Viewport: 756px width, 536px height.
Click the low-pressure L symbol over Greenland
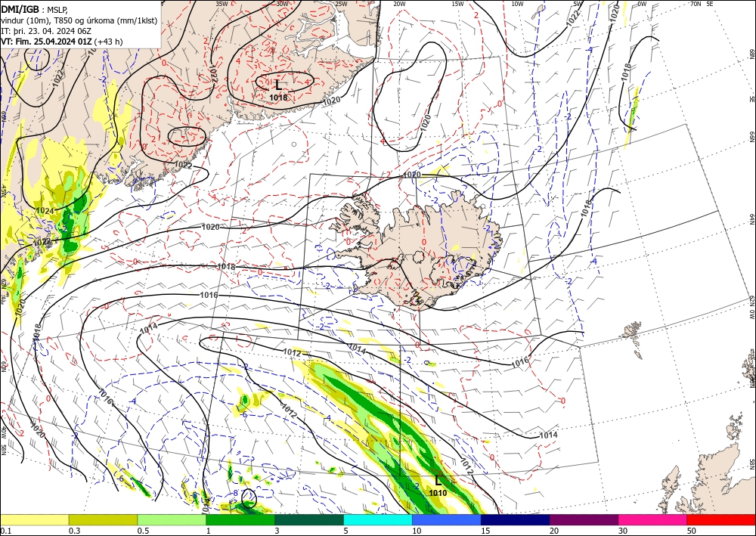(278, 85)
